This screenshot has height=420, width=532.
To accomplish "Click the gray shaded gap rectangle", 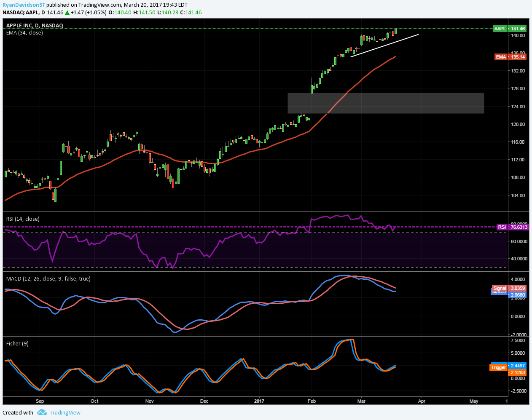I will [x=385, y=103].
